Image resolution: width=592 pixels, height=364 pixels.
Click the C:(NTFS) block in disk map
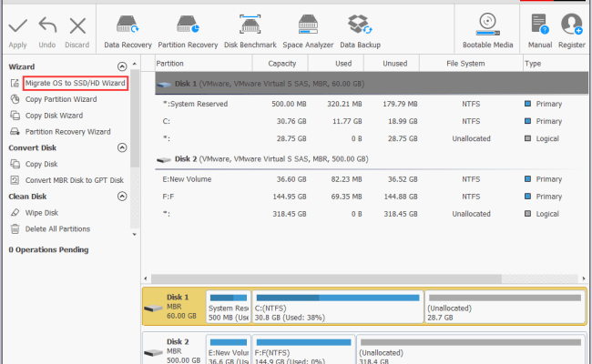[x=338, y=307]
